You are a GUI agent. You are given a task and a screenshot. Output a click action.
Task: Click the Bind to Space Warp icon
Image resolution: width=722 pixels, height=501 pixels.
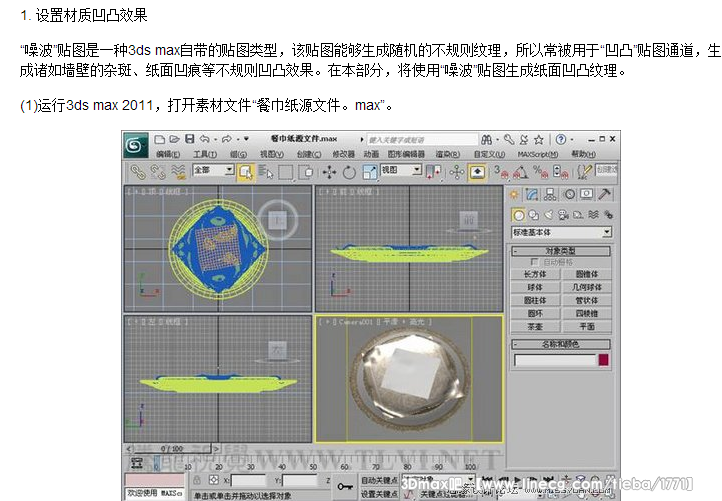click(x=178, y=172)
